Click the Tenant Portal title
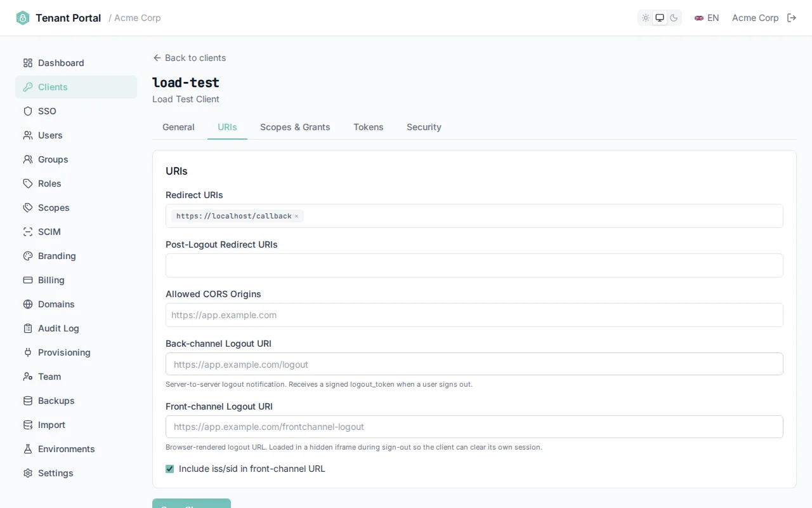 [x=69, y=18]
